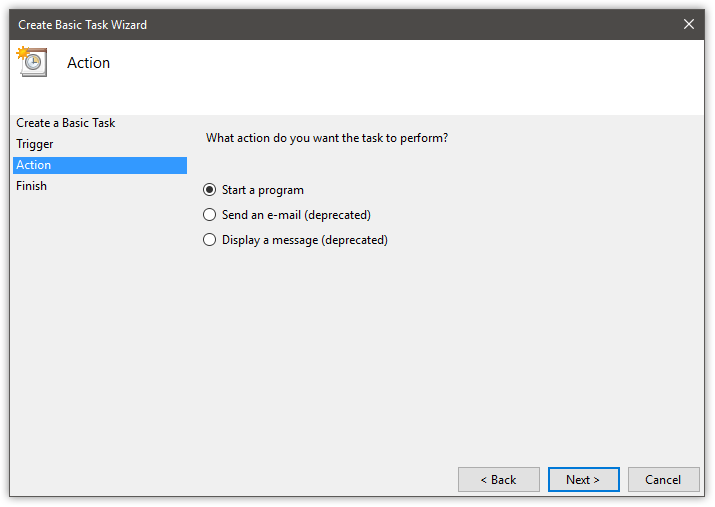The image size is (715, 507).
Task: Select the Start a program radio button
Action: coord(209,190)
